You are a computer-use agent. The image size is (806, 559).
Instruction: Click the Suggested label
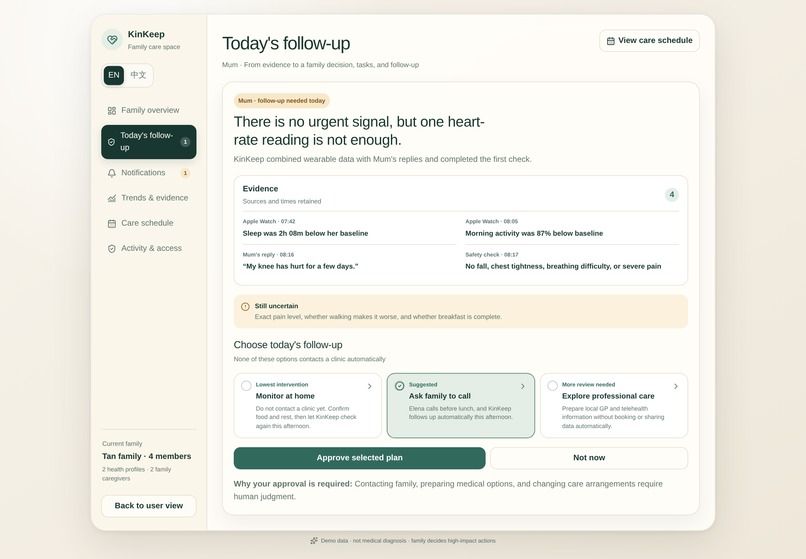click(x=423, y=385)
